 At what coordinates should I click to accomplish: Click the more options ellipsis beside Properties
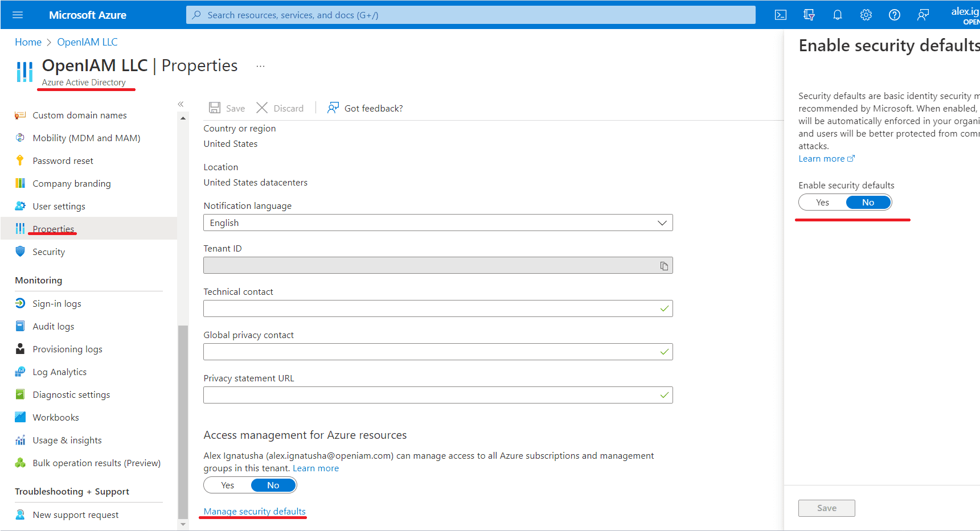pos(260,66)
